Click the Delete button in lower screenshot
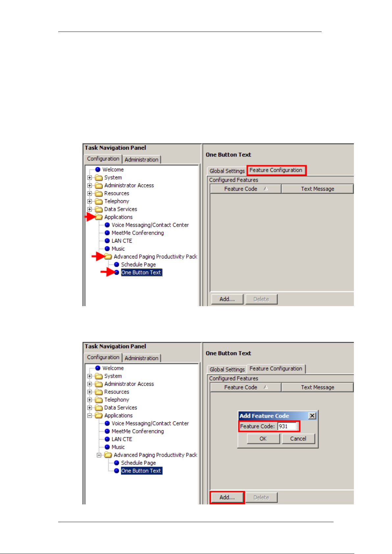 click(261, 497)
